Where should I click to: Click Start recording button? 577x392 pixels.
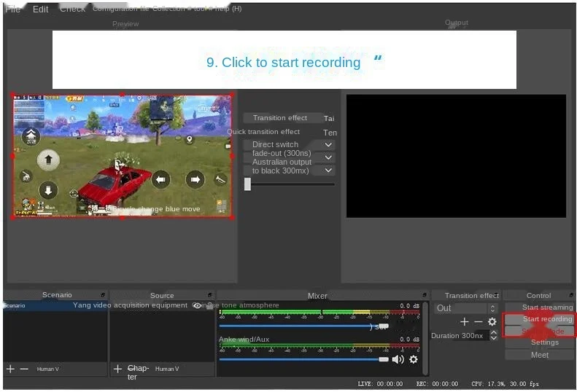(540, 319)
